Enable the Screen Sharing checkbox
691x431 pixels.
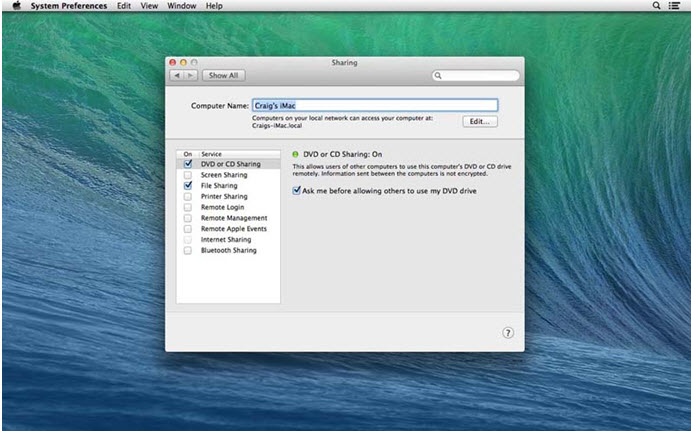coord(187,175)
